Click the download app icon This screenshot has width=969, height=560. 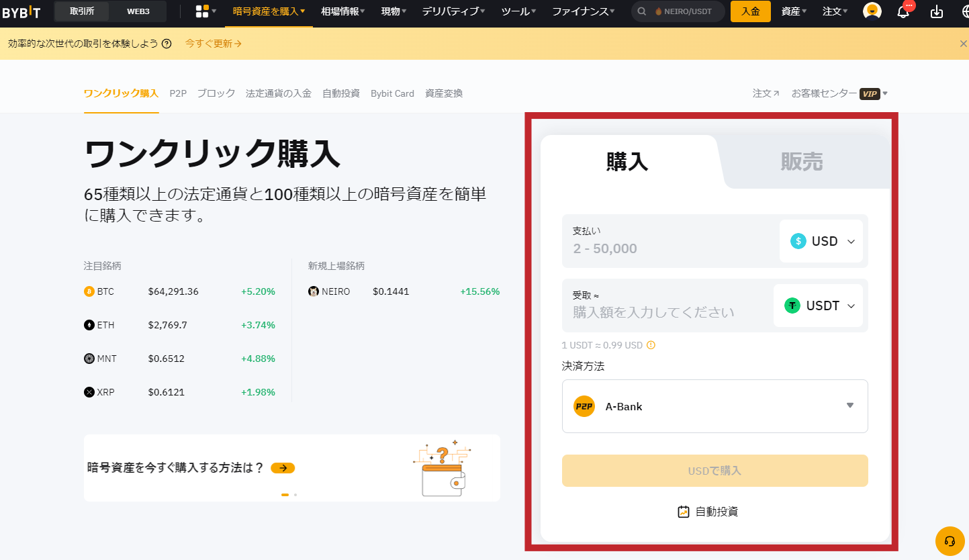coord(937,11)
